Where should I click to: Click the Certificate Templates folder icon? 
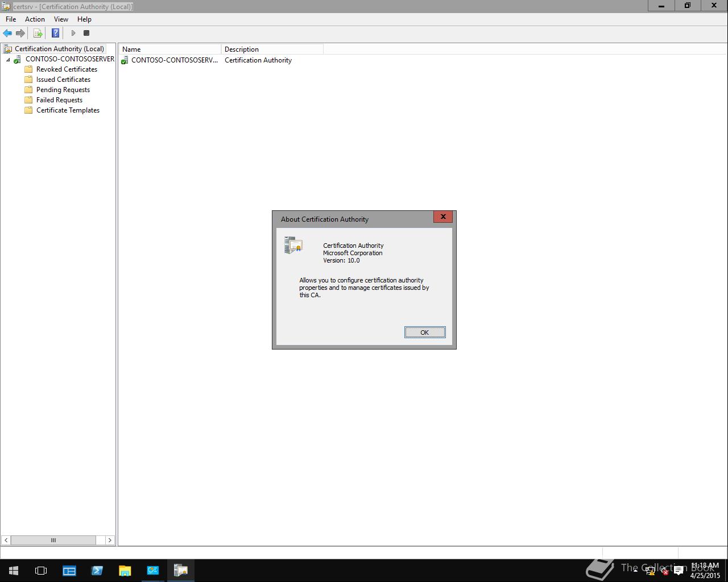[28, 110]
